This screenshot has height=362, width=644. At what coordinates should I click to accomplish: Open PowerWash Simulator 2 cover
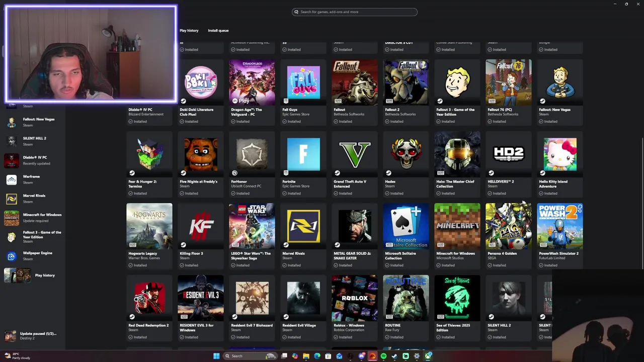point(560,226)
